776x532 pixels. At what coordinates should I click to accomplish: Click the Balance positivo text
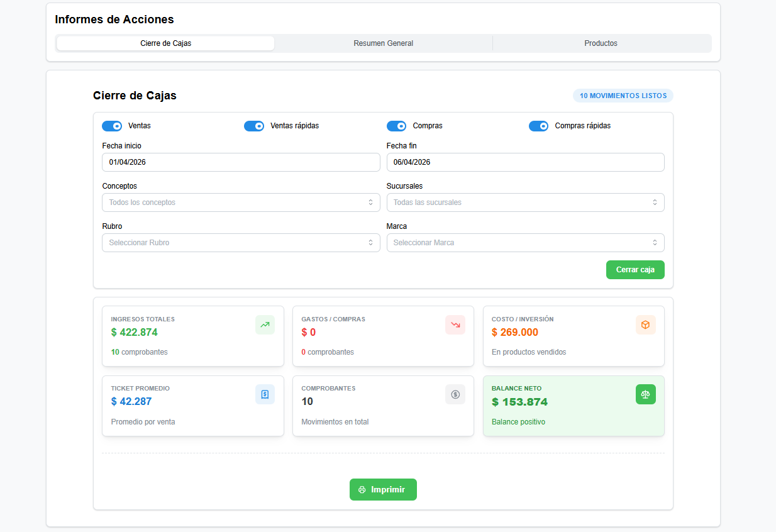click(518, 422)
